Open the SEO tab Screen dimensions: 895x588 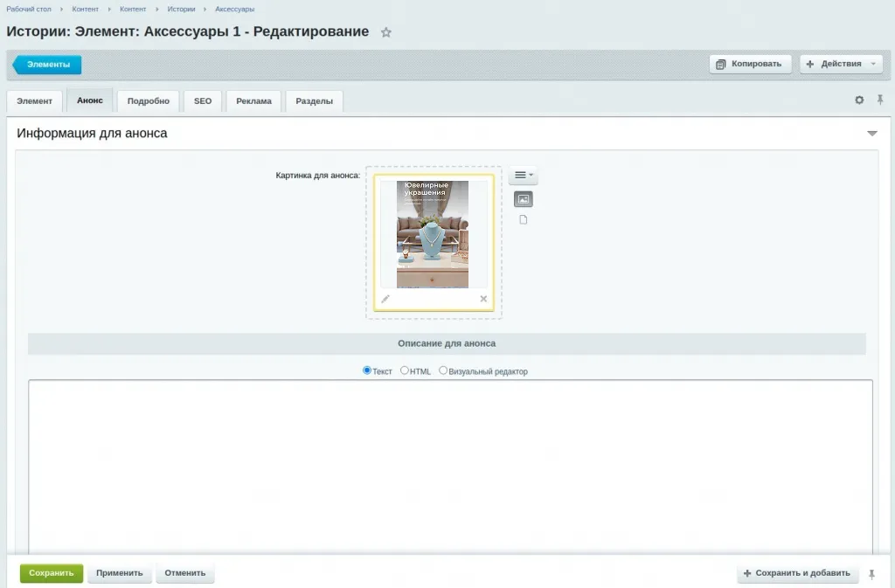click(x=203, y=101)
